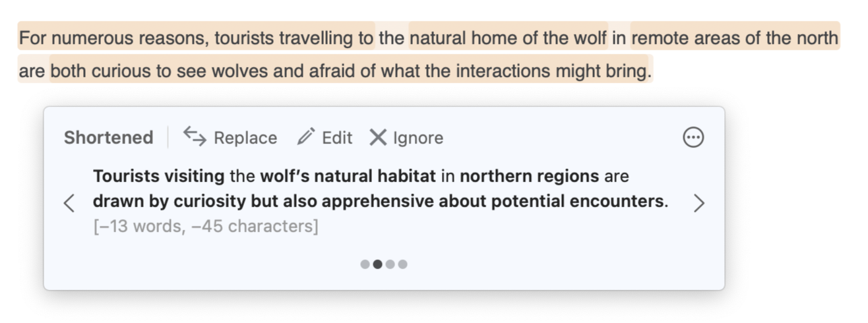Advance to the next suggestion with right chevron

tap(699, 203)
